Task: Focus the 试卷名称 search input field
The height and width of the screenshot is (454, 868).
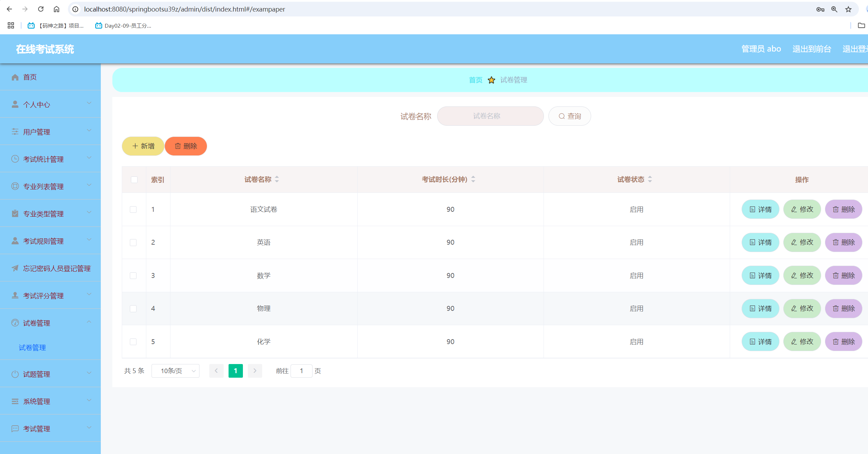Action: pyautogui.click(x=490, y=116)
